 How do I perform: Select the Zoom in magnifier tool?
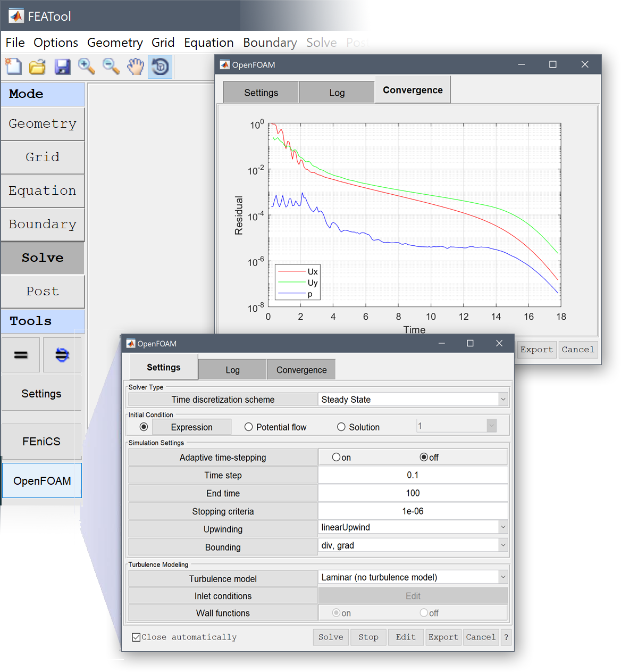tap(87, 67)
